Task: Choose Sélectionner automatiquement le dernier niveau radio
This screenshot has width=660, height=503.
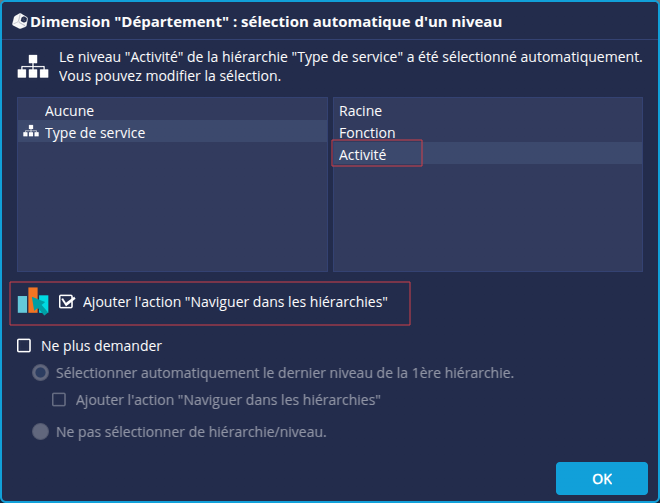Action: [40, 373]
